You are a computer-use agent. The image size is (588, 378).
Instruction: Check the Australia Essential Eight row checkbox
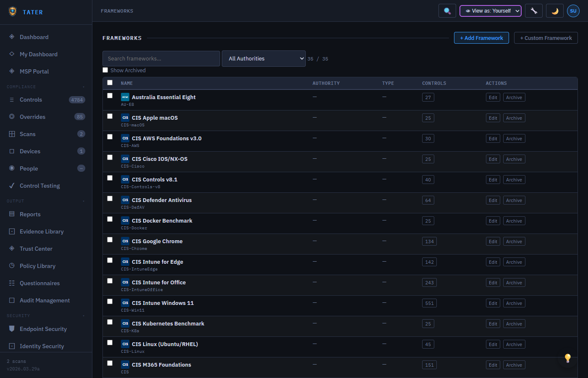[110, 96]
